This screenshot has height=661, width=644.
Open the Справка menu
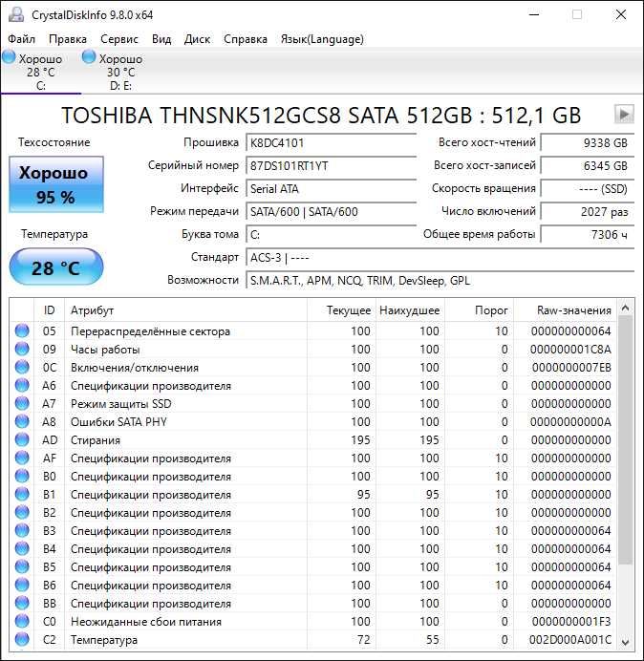click(x=245, y=39)
